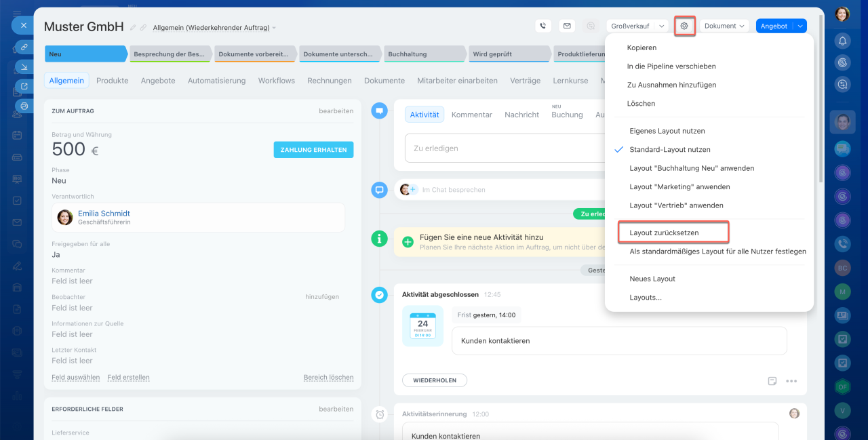The image size is (868, 440).
Task: Expand the Dokument dropdown
Action: pyautogui.click(x=724, y=26)
